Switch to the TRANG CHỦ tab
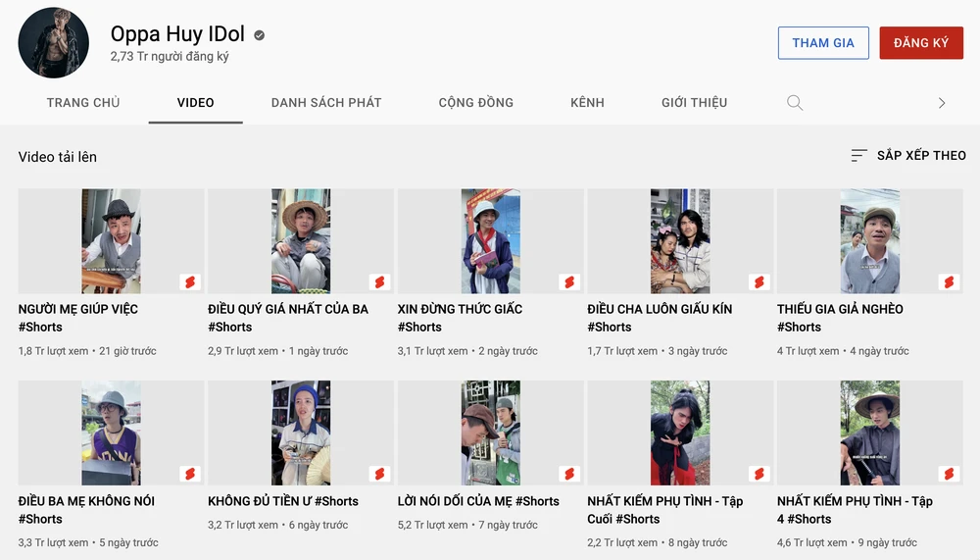The height and width of the screenshot is (560, 980). (83, 103)
